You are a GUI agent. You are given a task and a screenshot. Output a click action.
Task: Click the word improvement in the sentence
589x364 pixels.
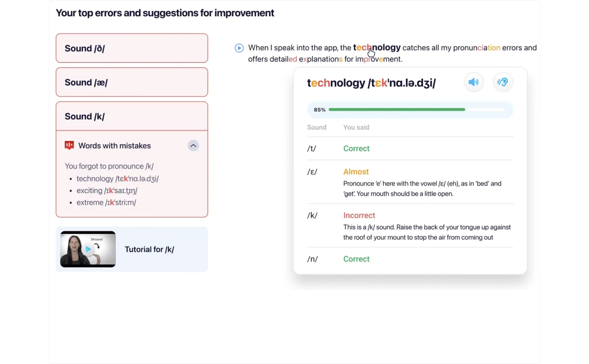click(378, 59)
